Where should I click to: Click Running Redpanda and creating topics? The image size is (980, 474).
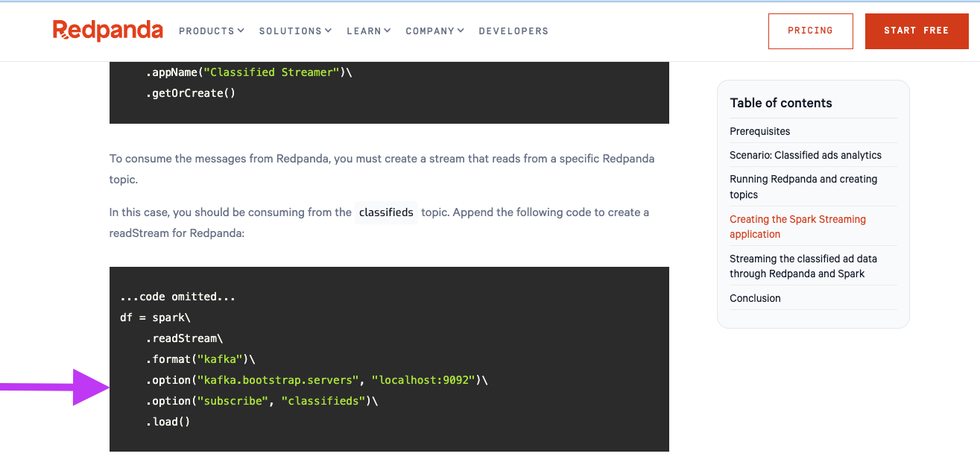(x=803, y=186)
